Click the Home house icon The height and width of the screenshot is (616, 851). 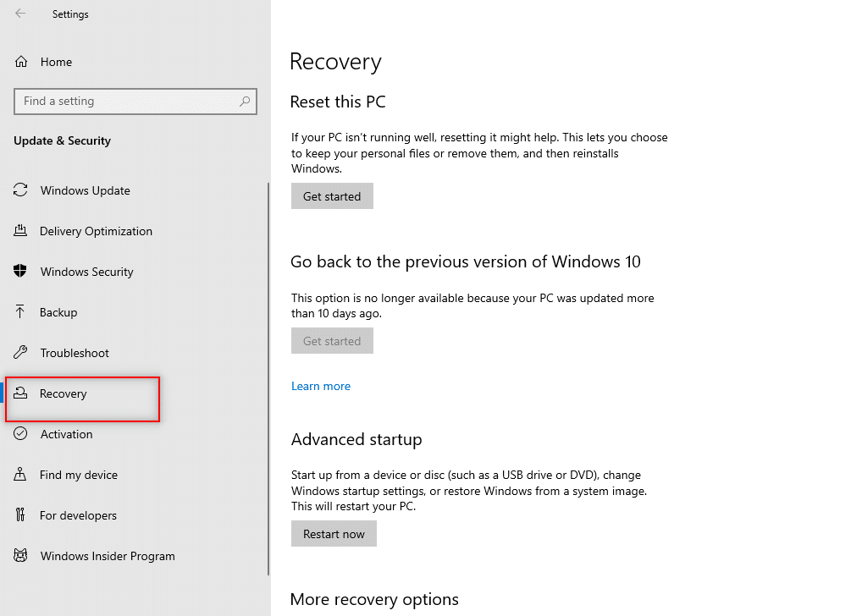20,62
